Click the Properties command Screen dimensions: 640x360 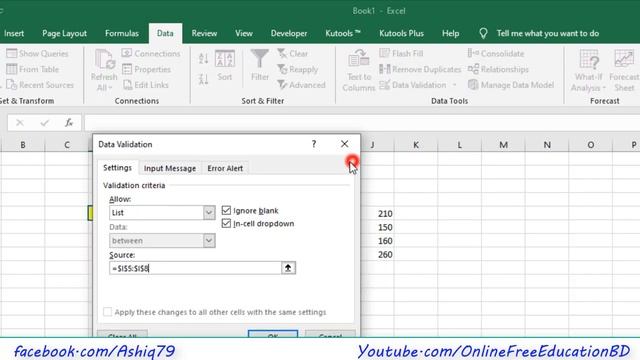(x=146, y=69)
